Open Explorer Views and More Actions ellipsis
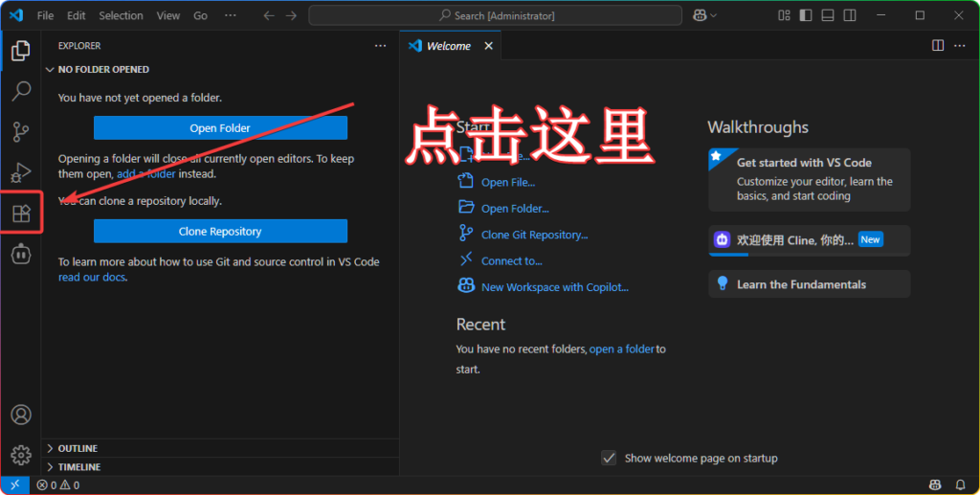The height and width of the screenshot is (495, 980). click(x=380, y=46)
